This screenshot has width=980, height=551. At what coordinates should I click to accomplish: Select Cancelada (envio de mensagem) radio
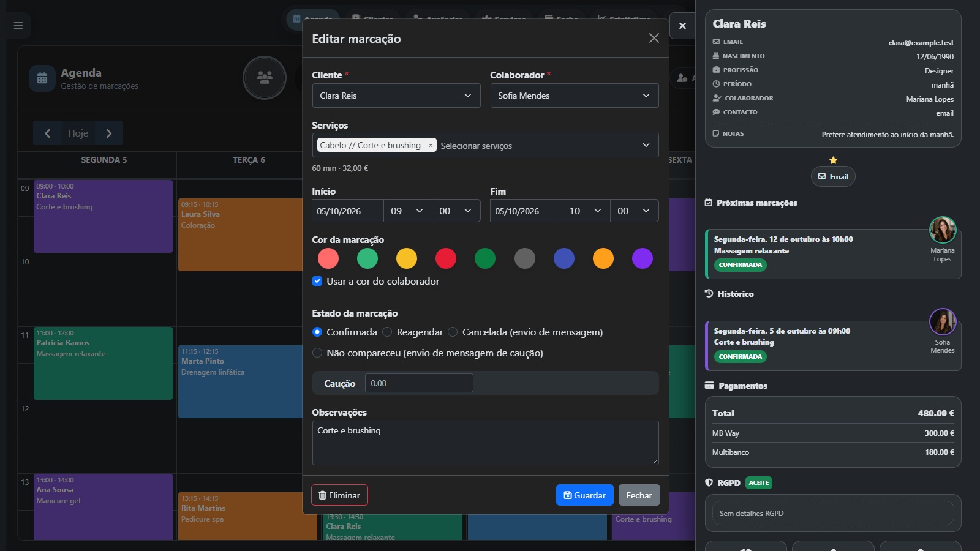(453, 332)
